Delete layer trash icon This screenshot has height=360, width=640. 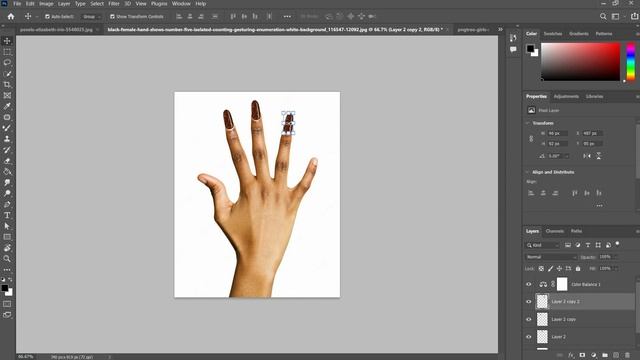[x=627, y=356]
